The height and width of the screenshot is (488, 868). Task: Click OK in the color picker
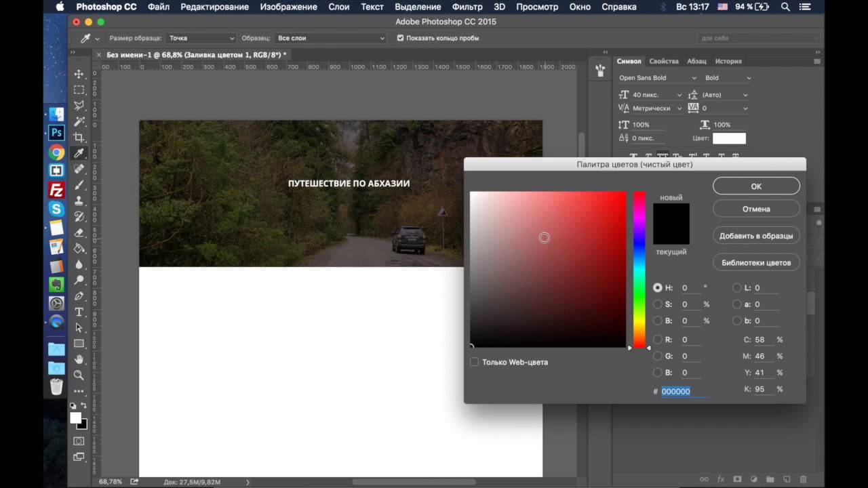pyautogui.click(x=756, y=186)
